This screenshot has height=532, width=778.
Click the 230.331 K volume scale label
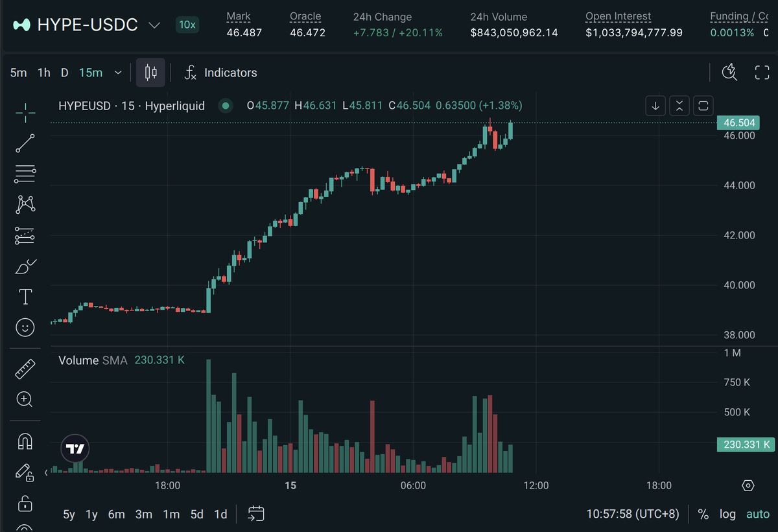(746, 445)
